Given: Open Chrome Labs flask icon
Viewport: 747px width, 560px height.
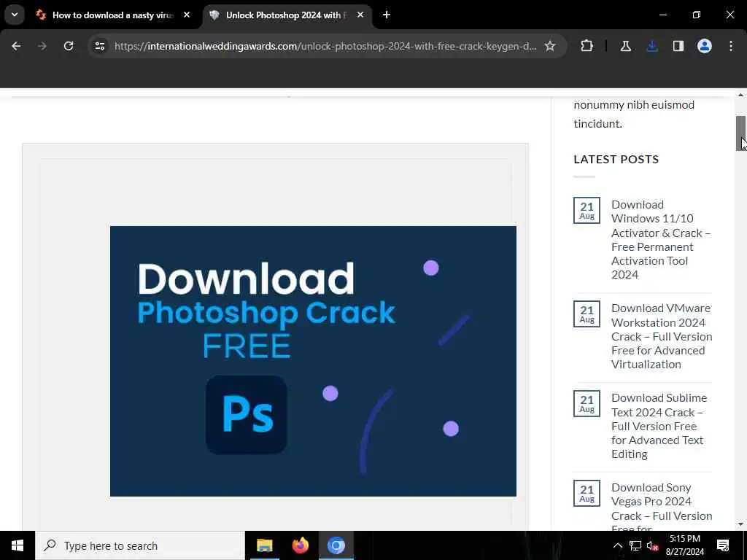Looking at the screenshot, I should (x=625, y=46).
